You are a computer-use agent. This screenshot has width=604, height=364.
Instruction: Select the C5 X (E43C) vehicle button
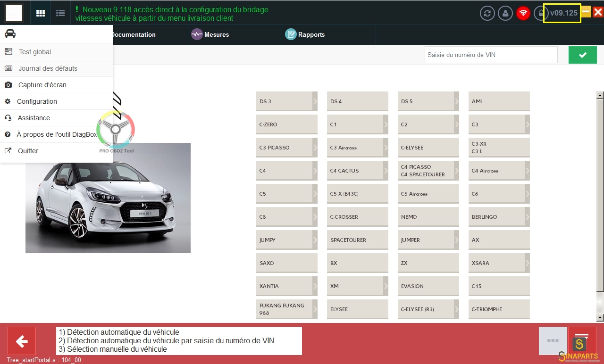[x=358, y=194]
